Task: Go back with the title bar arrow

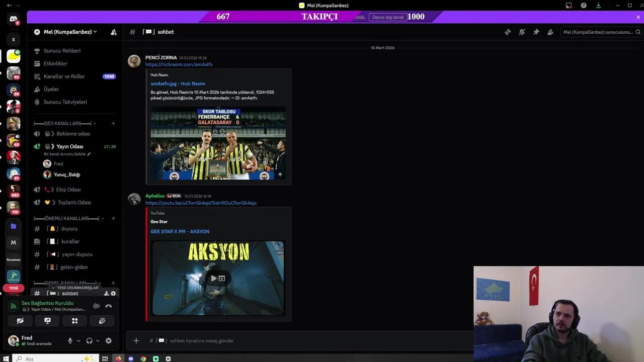Action: [x=9, y=6]
